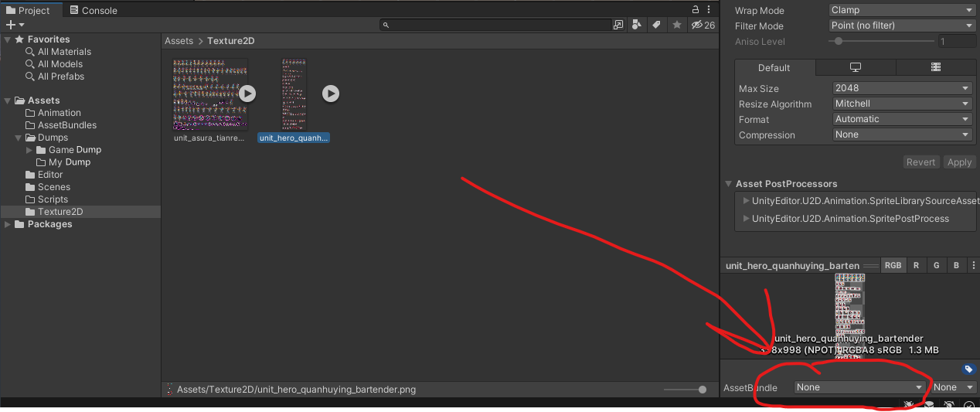Open the Filter Mode dropdown
This screenshot has width=980, height=412.
901,26
